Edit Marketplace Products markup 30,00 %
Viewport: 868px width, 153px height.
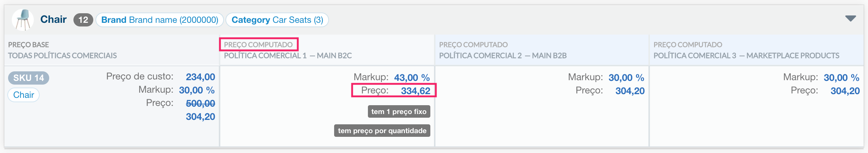point(841,78)
